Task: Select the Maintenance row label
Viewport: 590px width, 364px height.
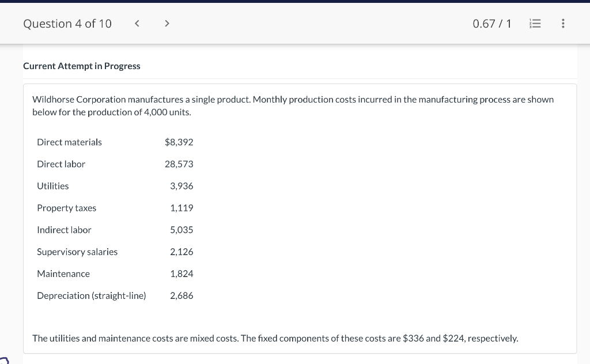Action: click(x=63, y=274)
